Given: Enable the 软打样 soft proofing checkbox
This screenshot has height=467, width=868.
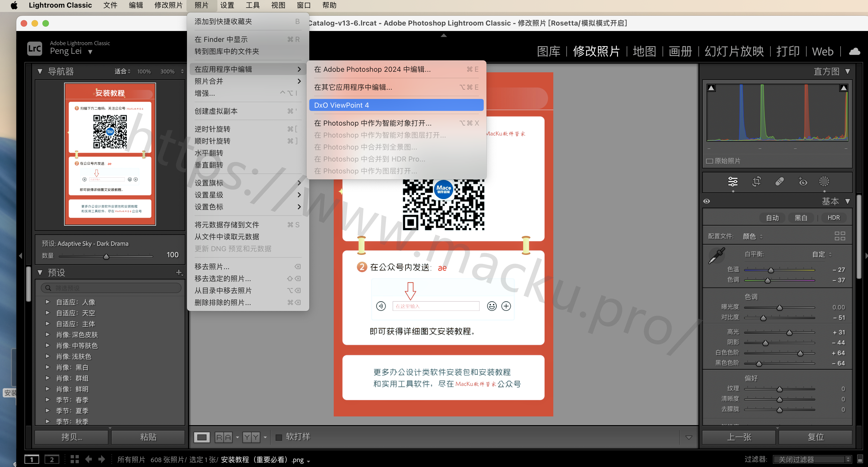Looking at the screenshot, I should 279,437.
